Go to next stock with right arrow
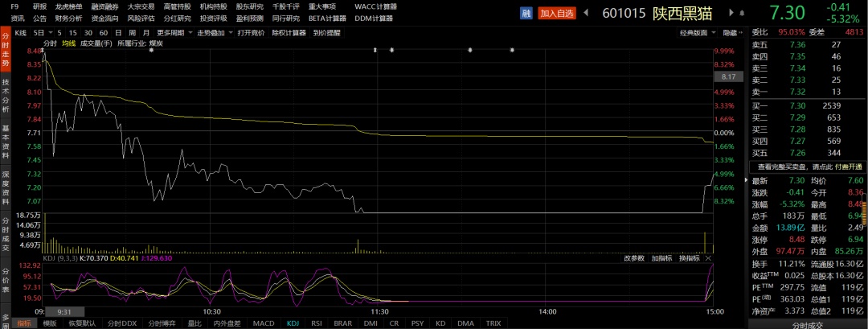 731,13
